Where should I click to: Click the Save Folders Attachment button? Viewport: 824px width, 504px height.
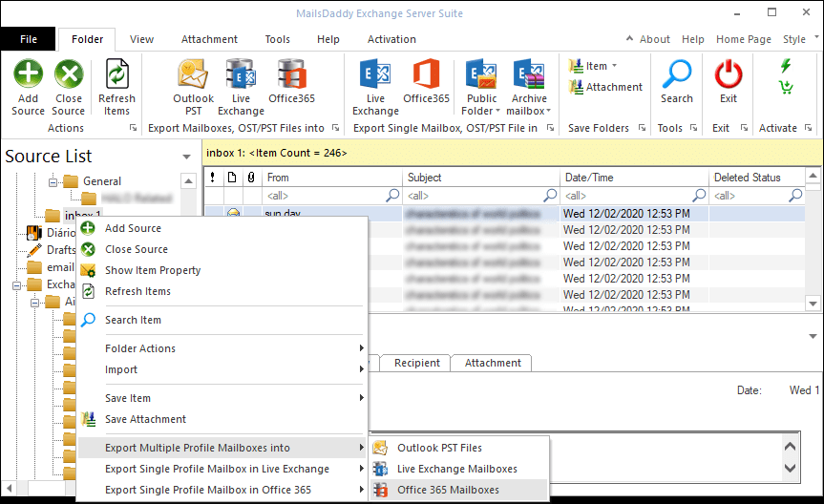(605, 87)
